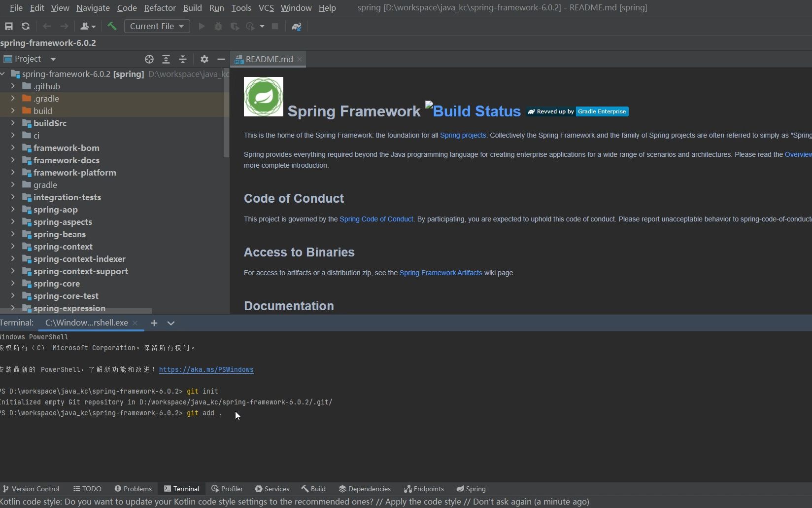Screen dimensions: 812x508
Task: Open the terminal tabs chevron dropdown
Action: coord(171,323)
